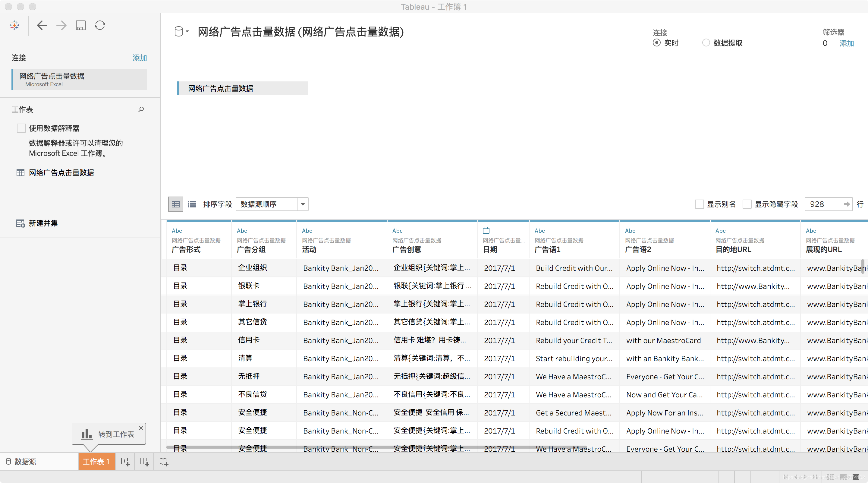This screenshot has width=868, height=483.
Task: Switch to the 数据源 tab
Action: 21,462
